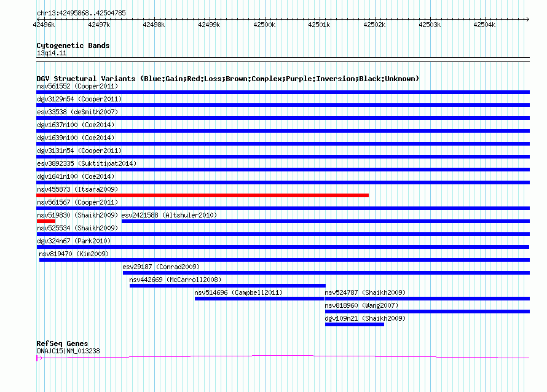Viewport: 547px width, 392px height.
Task: Click the 13q14.11 band label
Action: 52,53
